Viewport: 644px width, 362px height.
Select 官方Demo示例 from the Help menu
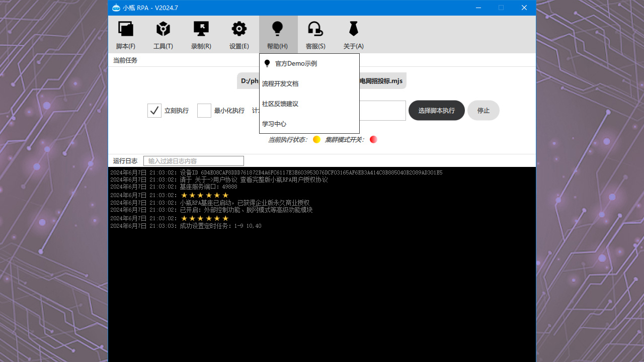(296, 63)
